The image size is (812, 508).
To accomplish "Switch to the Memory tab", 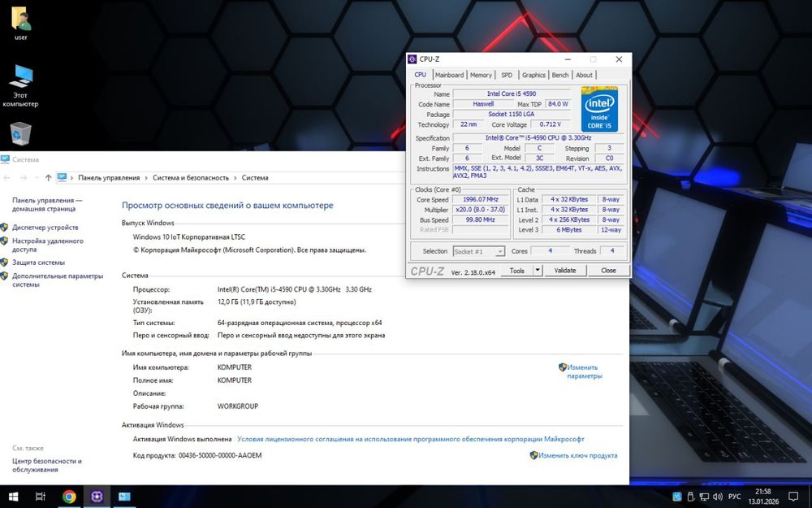I will point(481,75).
